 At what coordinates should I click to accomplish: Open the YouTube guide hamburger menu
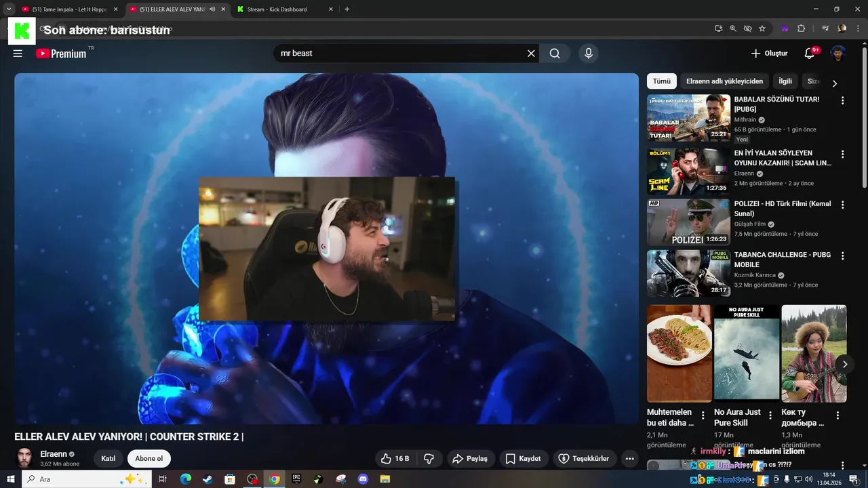(18, 54)
